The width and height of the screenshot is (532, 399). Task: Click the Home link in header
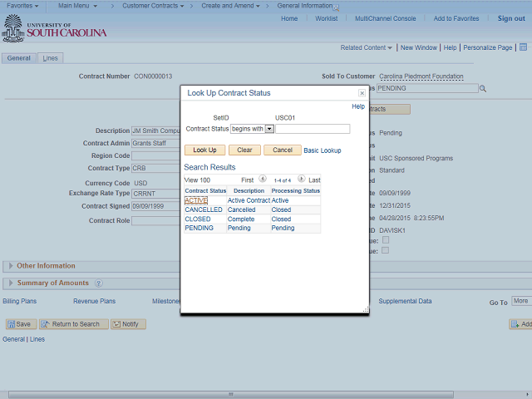coord(289,18)
